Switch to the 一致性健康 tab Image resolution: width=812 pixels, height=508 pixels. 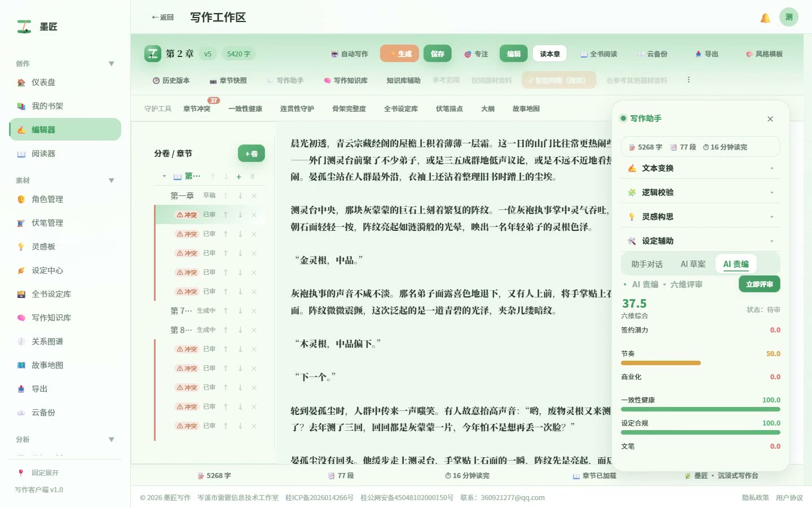pos(245,109)
